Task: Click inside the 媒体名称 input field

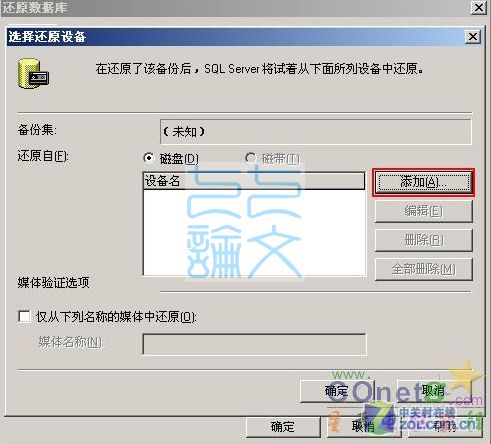Action: (x=254, y=344)
